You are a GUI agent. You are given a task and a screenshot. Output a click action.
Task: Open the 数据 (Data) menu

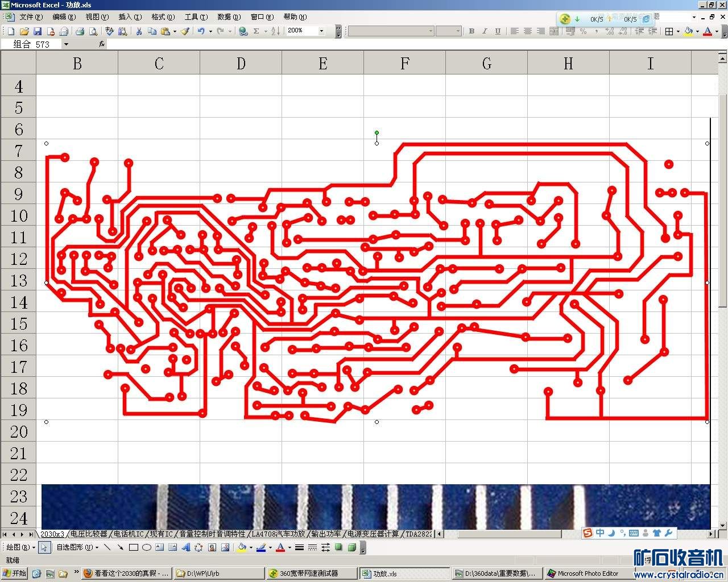[229, 17]
